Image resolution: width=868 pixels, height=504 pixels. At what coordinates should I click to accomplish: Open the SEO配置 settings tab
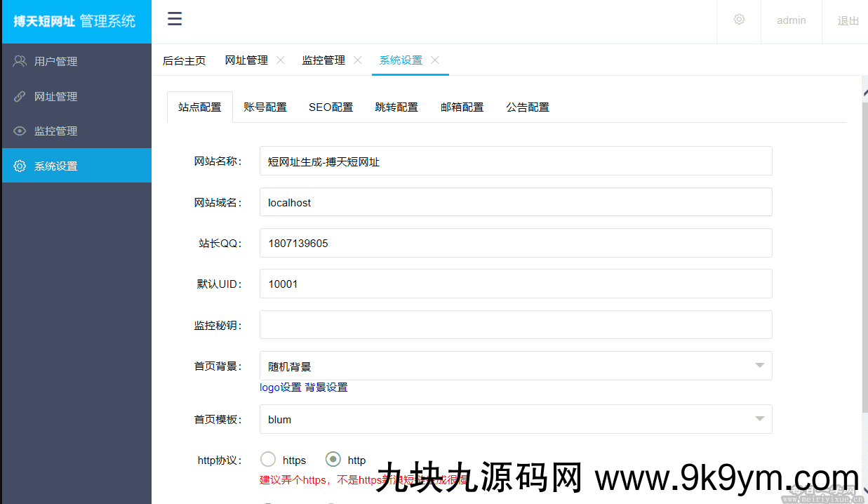tap(331, 107)
